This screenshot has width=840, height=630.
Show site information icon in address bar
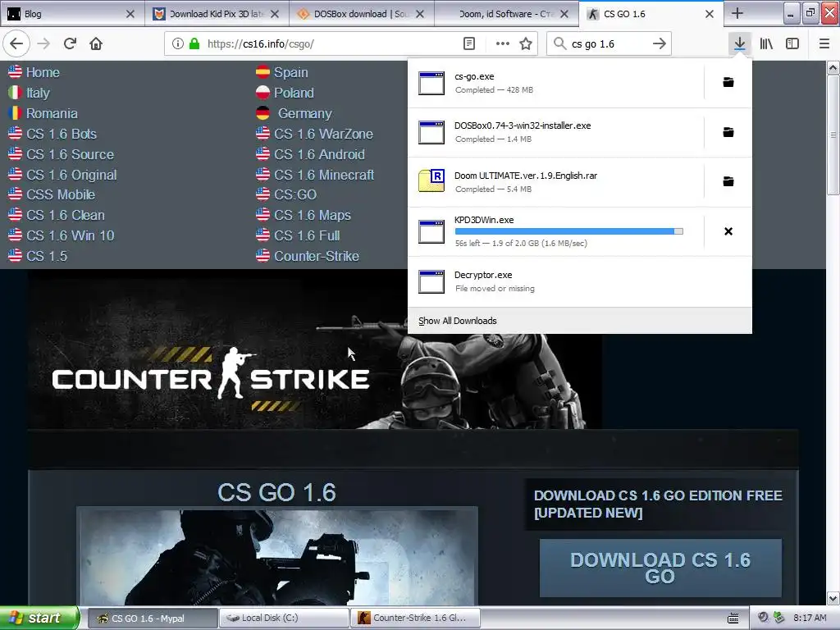(177, 44)
